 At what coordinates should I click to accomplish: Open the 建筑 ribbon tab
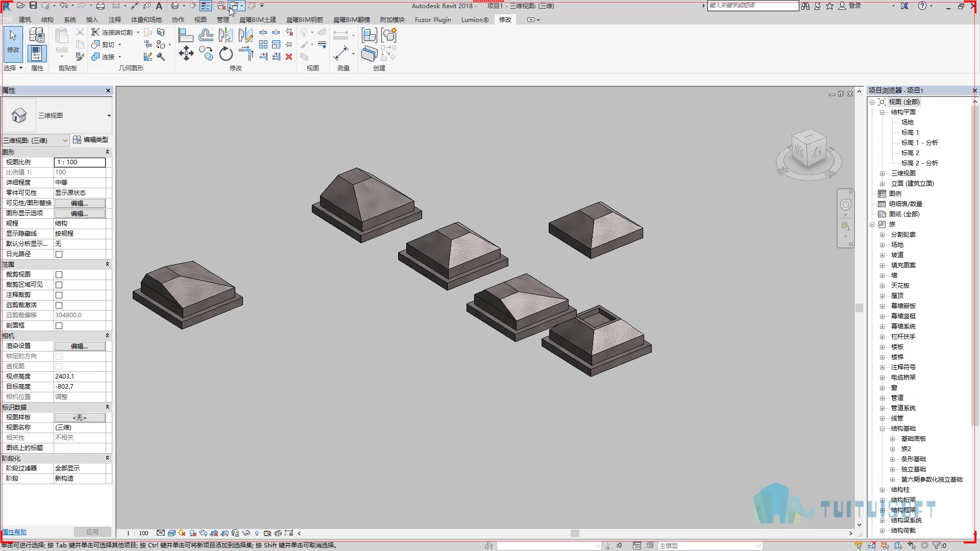(25, 20)
